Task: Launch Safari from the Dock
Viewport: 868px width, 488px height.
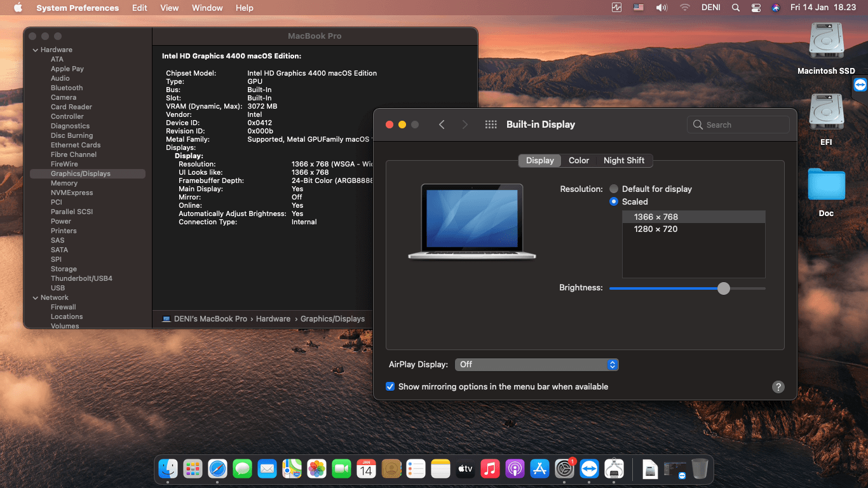Action: (217, 469)
